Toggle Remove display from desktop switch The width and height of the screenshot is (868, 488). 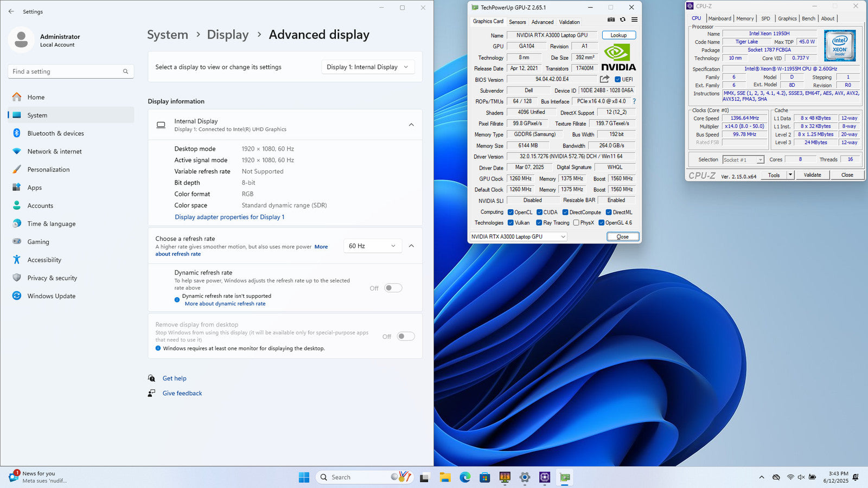[406, 336]
